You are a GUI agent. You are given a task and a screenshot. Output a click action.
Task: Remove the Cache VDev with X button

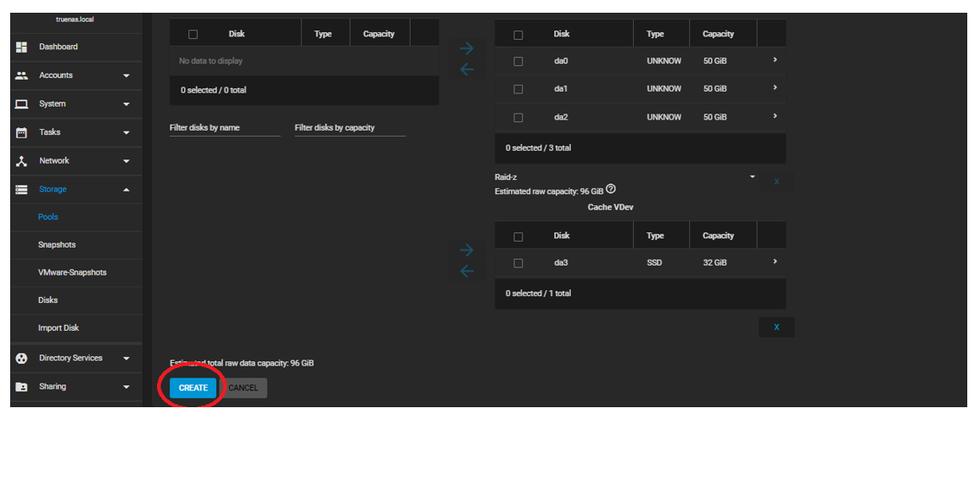(776, 327)
